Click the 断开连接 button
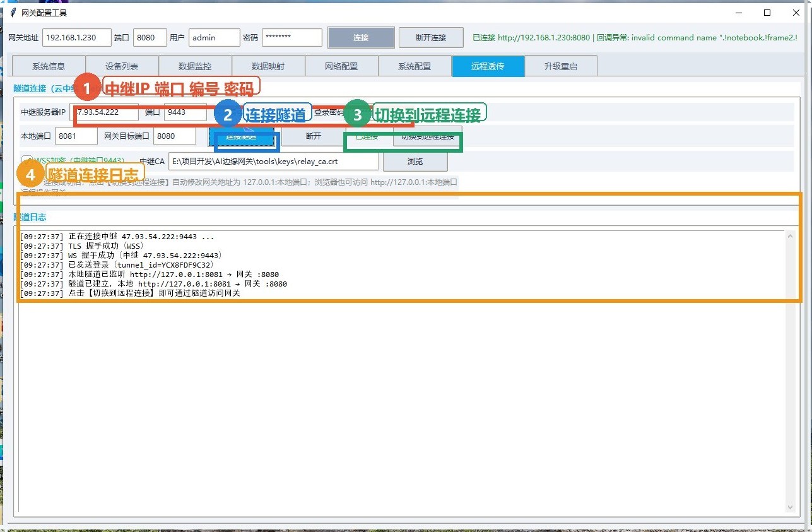 tap(431, 37)
